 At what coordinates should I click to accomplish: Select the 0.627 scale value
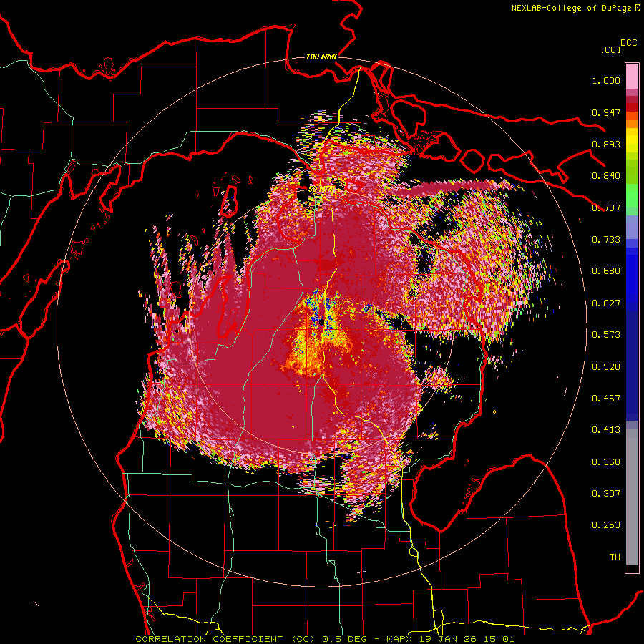coord(606,303)
